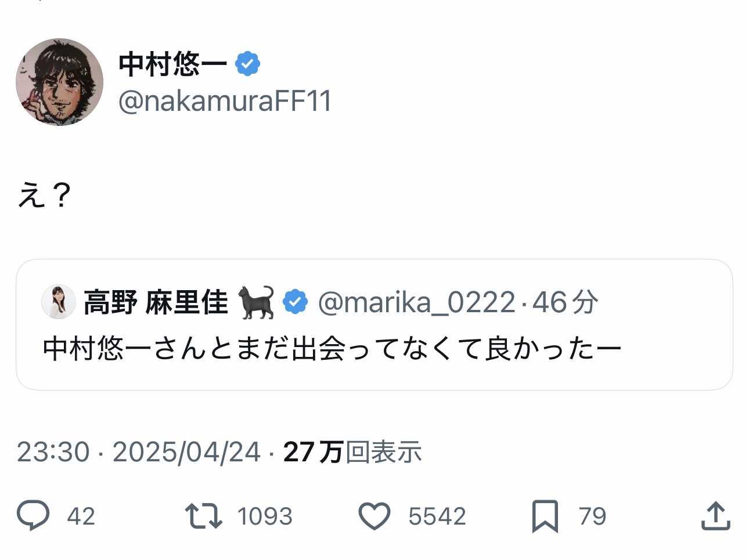Click the 中村悠一 display name
The width and height of the screenshot is (749, 560).
(x=172, y=64)
